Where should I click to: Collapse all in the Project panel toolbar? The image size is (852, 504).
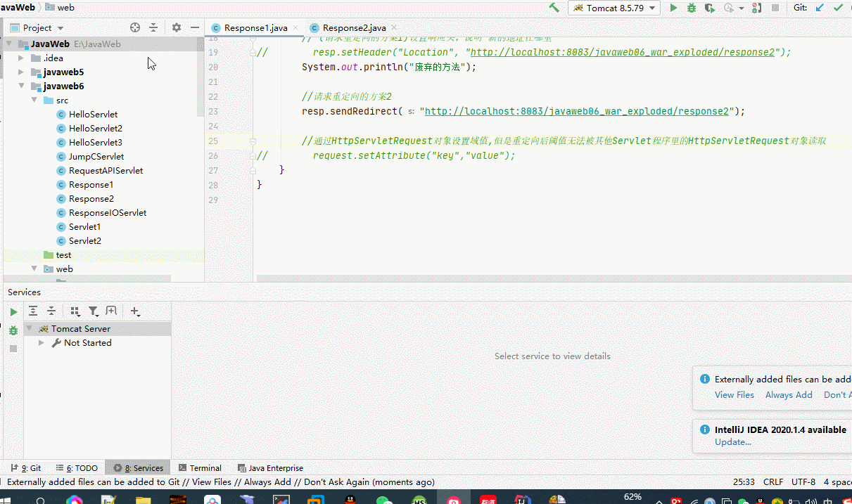point(153,27)
